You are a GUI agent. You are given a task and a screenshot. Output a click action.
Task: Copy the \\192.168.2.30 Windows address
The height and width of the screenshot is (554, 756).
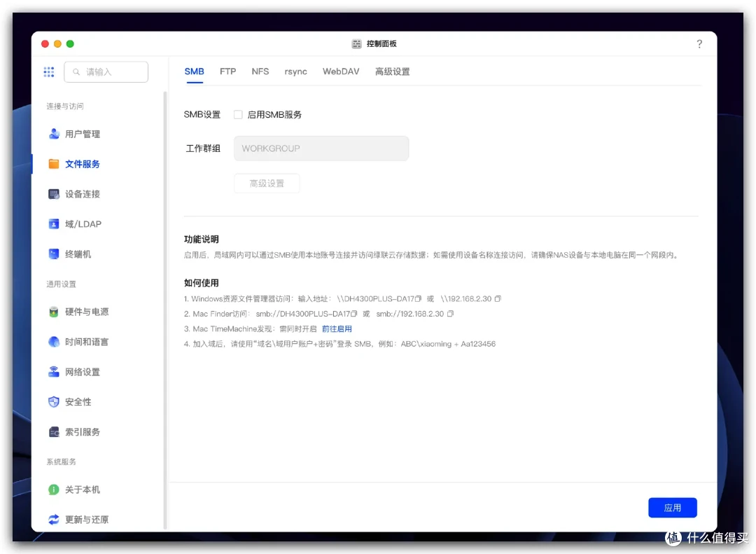tap(498, 299)
